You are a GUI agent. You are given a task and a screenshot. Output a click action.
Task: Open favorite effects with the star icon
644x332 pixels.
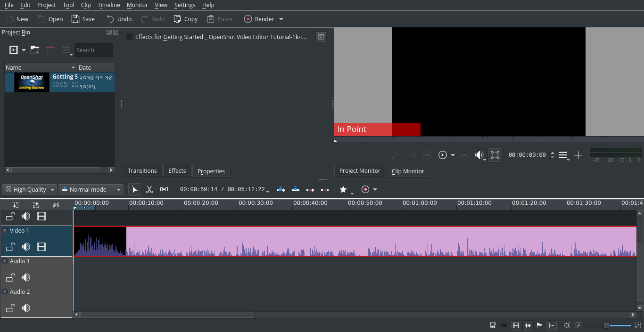coord(343,189)
